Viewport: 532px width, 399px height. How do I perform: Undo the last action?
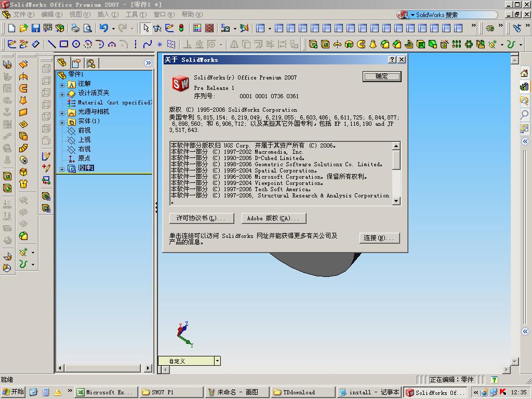click(104, 28)
